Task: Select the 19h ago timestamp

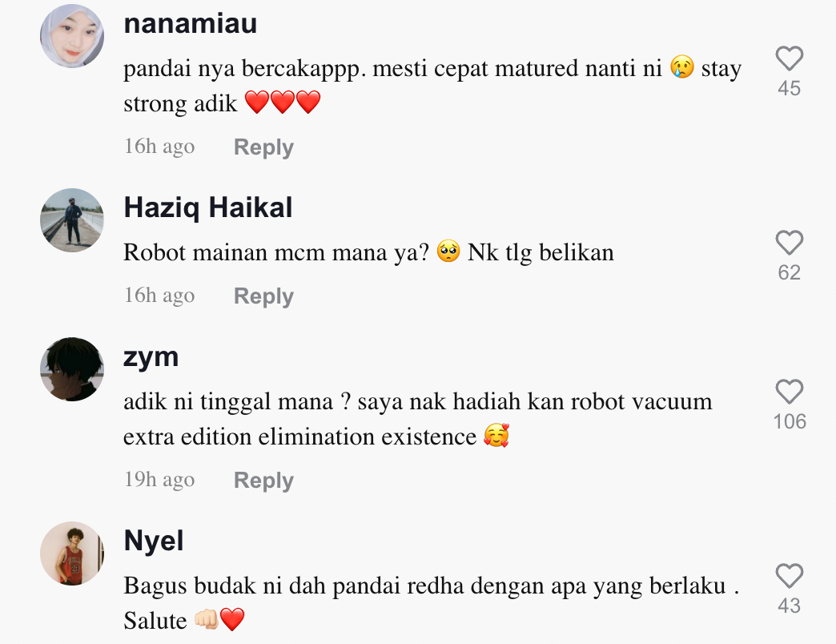Action: (x=159, y=479)
